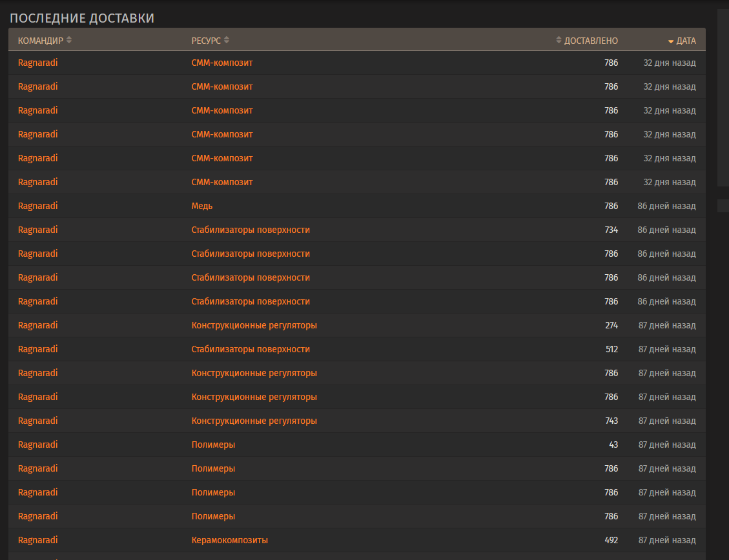Open Полимеры link with 43 delivered
This screenshot has width=729, height=560.
pyautogui.click(x=213, y=445)
